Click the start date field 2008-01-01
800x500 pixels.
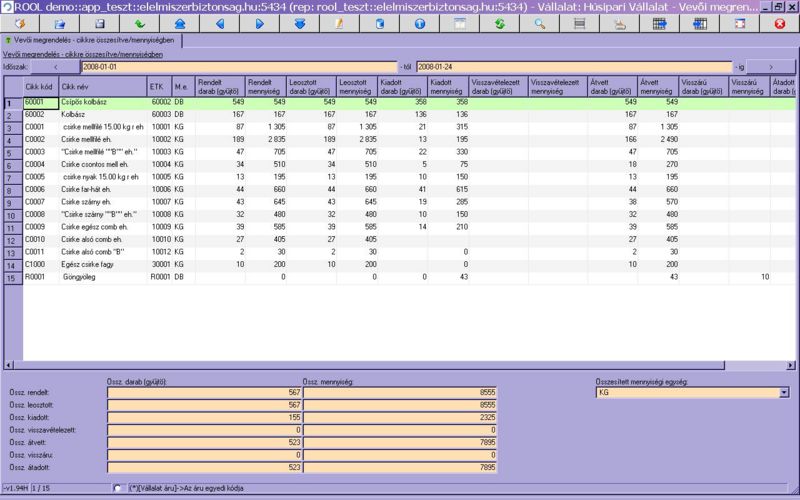[240, 66]
